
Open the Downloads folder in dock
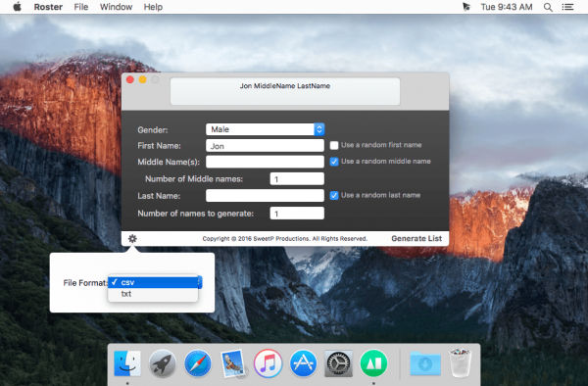(x=425, y=363)
